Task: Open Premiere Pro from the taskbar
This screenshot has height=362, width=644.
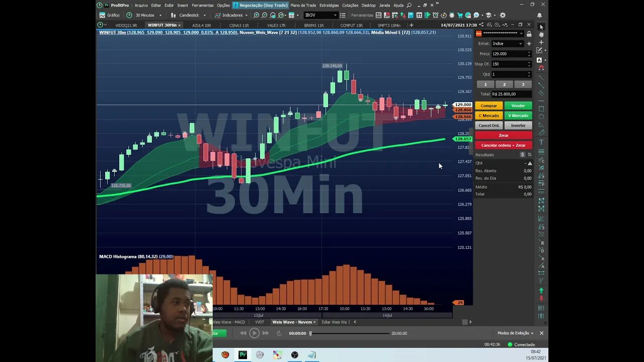Action: [243, 355]
